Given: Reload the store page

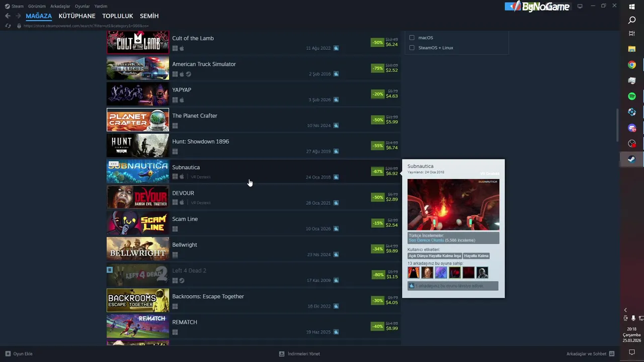Looking at the screenshot, I should click(x=8, y=26).
